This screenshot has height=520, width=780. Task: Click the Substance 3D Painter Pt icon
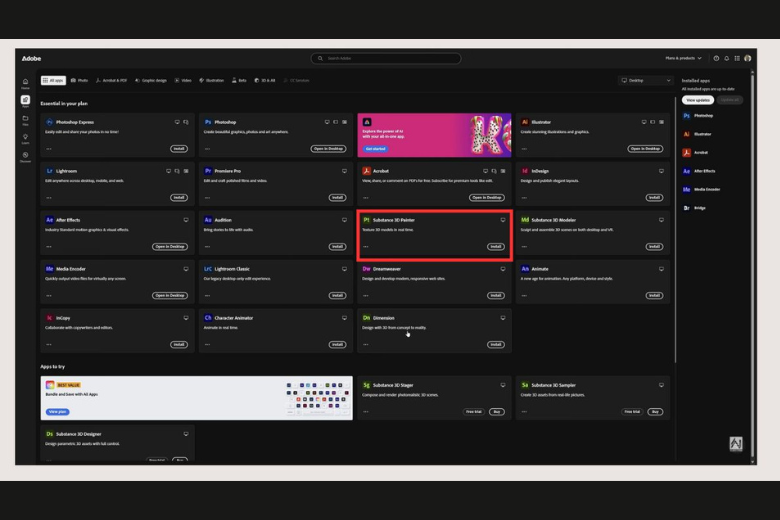[367, 220]
